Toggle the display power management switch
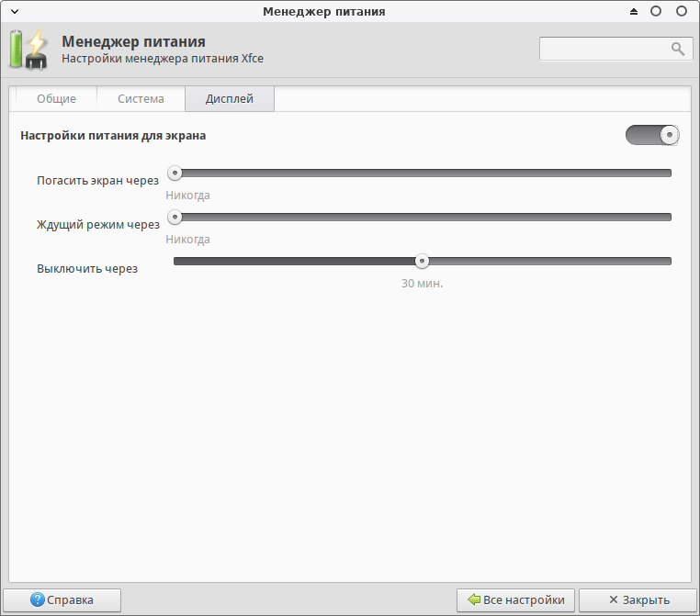700x616 pixels. (x=652, y=135)
